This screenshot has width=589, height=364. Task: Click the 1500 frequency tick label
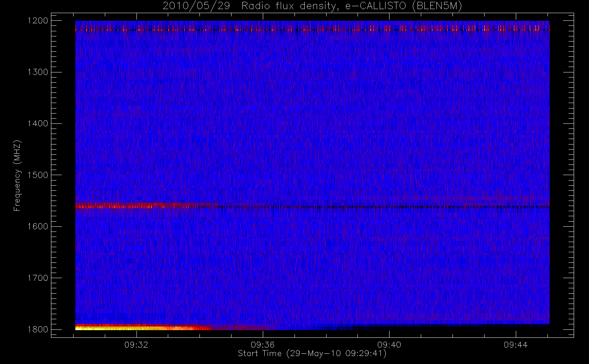(38, 175)
